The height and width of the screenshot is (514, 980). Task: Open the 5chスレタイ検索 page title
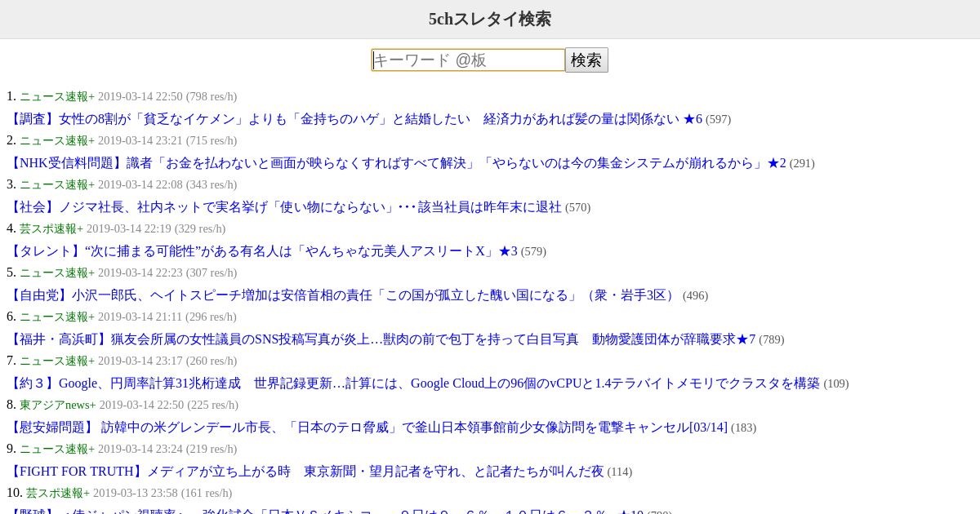coord(490,19)
